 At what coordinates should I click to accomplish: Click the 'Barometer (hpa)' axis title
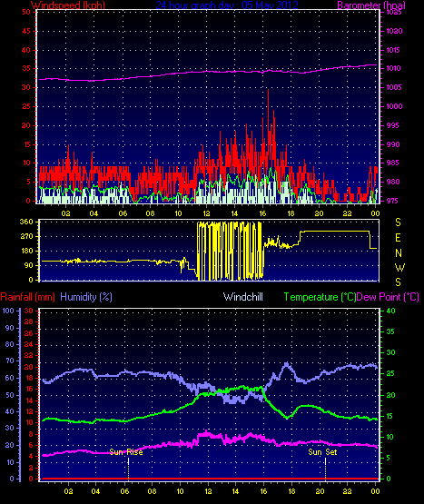[371, 5]
